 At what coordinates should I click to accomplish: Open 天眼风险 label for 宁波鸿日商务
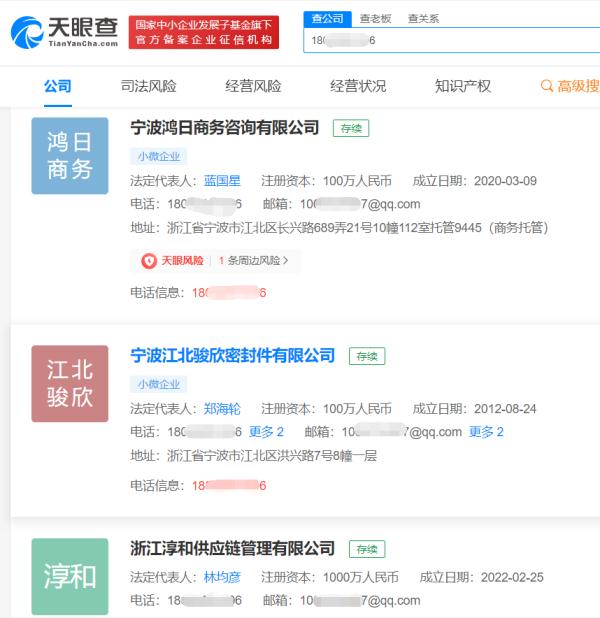[x=182, y=261]
